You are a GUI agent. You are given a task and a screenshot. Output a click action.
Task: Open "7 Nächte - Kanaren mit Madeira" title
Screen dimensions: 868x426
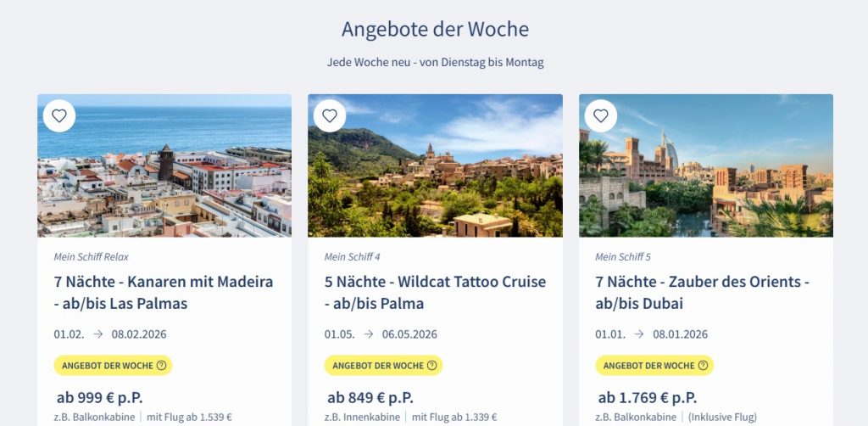point(164,292)
